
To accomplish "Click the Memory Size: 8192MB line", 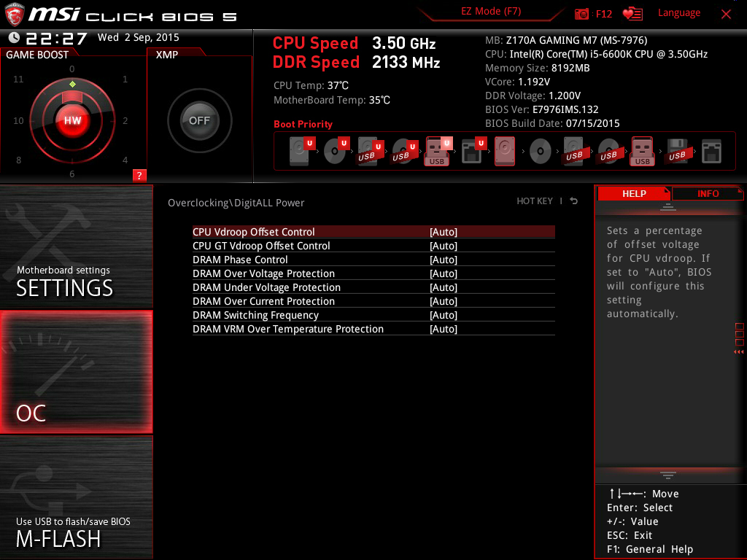I will click(538, 68).
